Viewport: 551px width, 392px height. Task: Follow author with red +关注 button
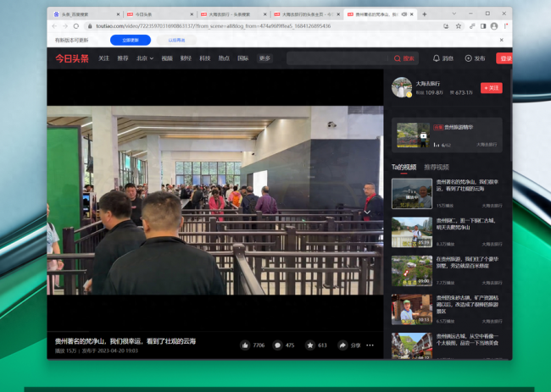click(x=492, y=88)
